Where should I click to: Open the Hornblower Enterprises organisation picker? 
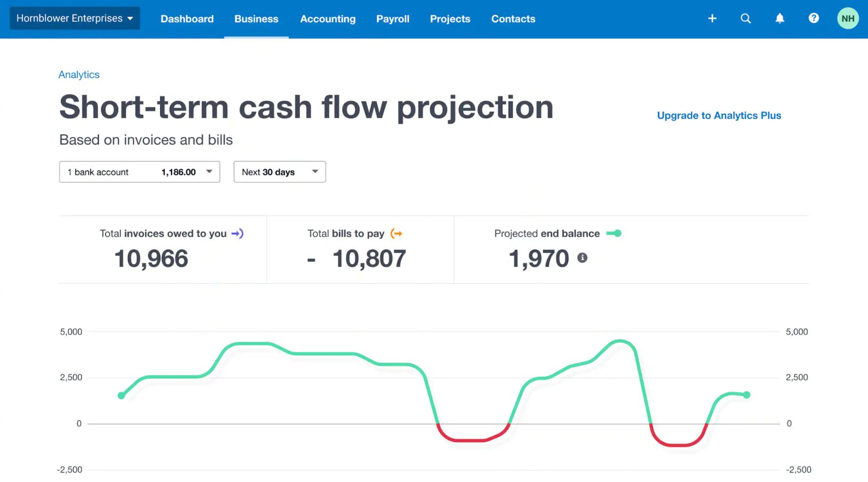pyautogui.click(x=74, y=18)
